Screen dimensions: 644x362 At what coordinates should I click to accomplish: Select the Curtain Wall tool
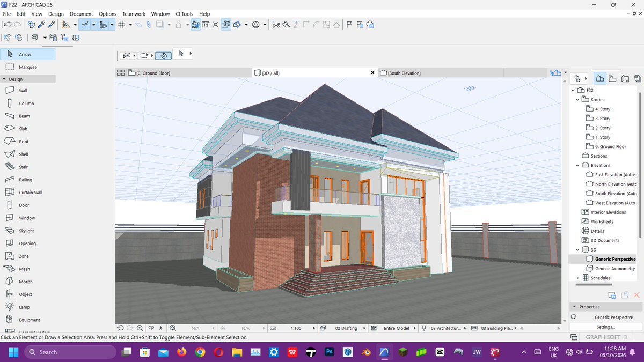click(28, 193)
